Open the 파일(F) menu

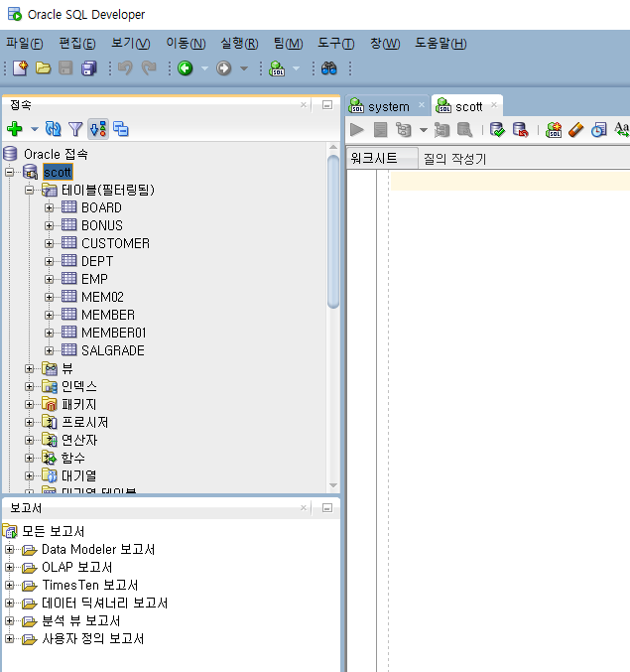[x=25, y=44]
